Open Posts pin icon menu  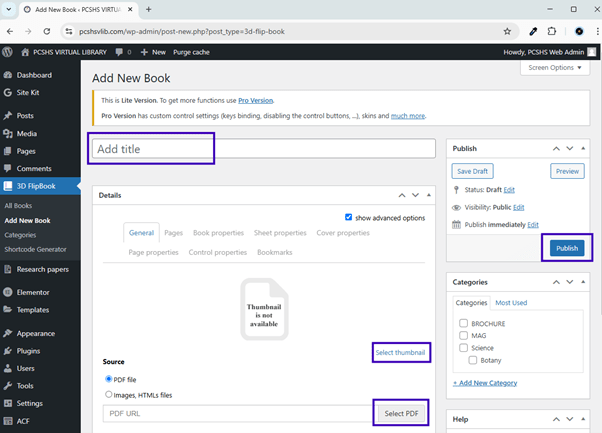pyautogui.click(x=8, y=116)
